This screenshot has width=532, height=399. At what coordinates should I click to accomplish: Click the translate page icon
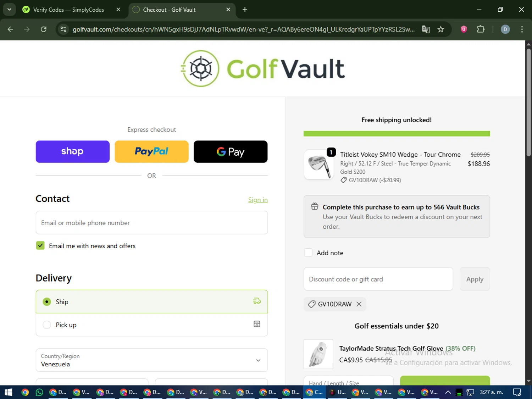tap(426, 29)
